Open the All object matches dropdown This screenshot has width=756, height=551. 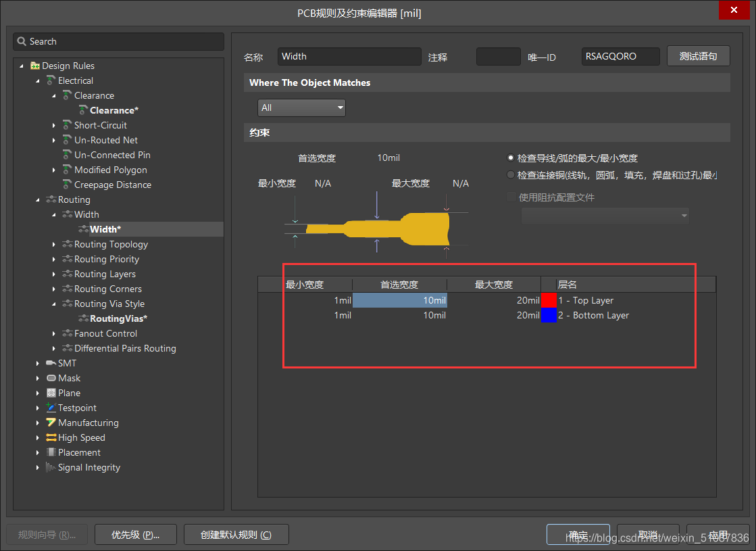(301, 107)
